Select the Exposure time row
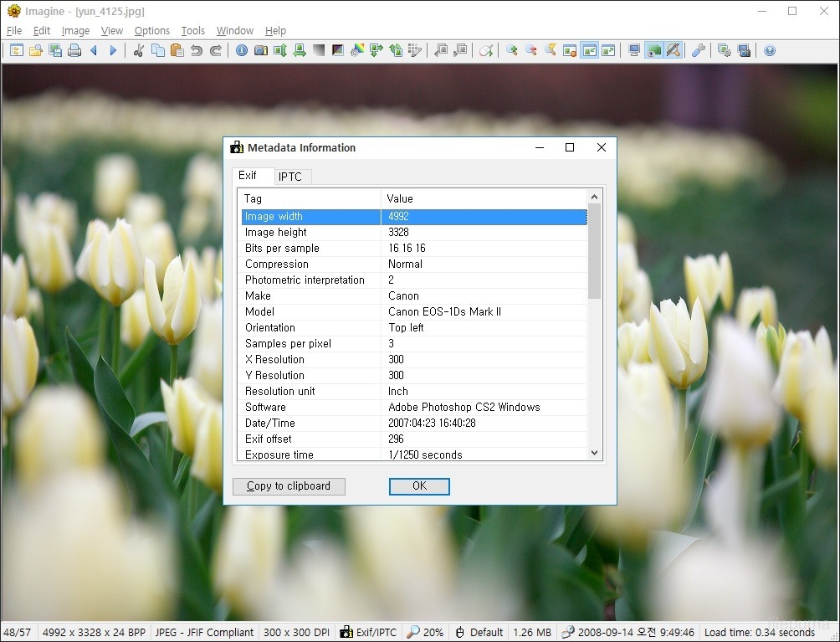Viewport: 840px width, 642px height. pos(311,455)
